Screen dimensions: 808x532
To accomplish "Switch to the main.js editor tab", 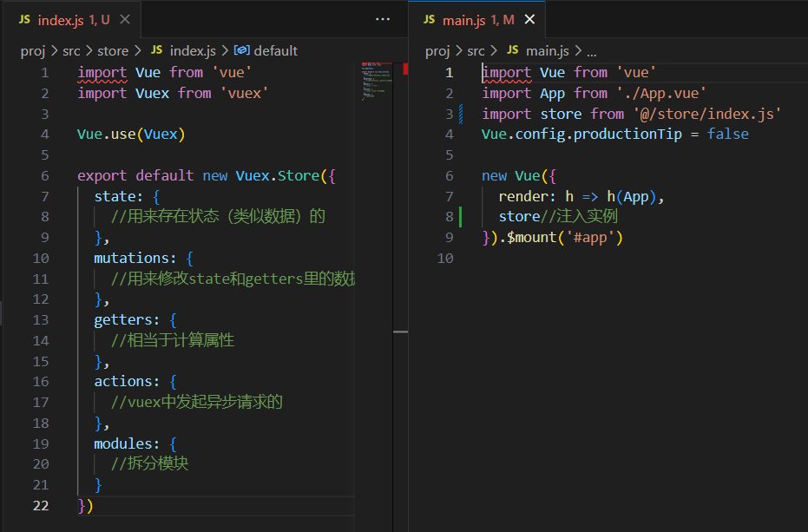I will [x=477, y=20].
